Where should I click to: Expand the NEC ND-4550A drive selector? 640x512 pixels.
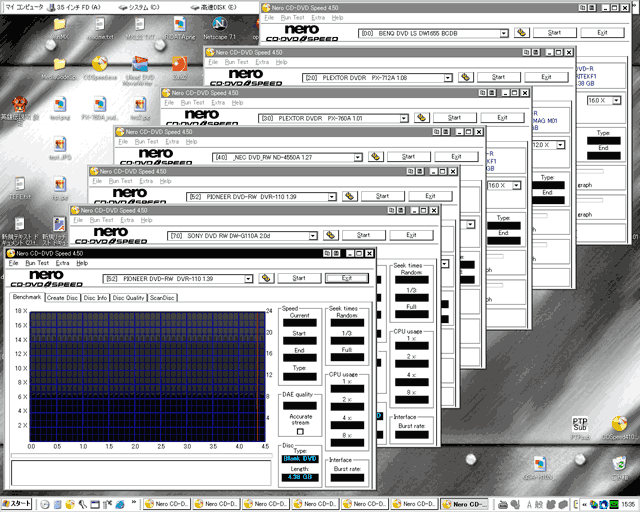click(x=358, y=157)
